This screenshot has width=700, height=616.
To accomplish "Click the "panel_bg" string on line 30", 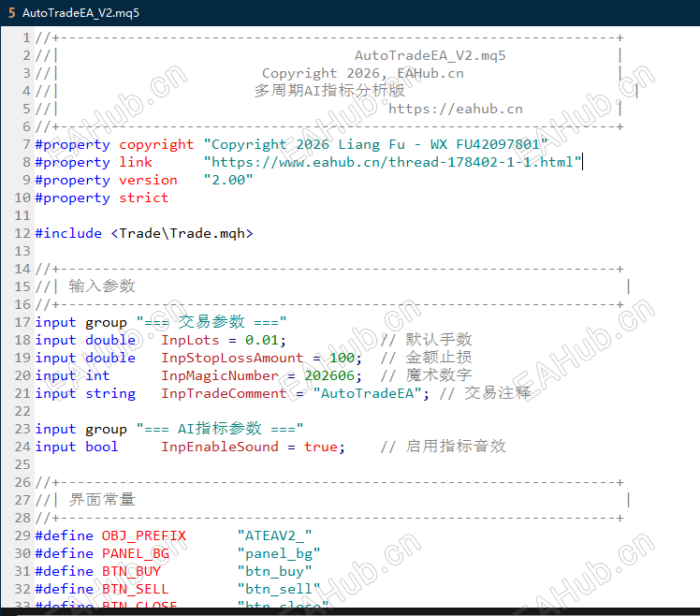I will [279, 553].
